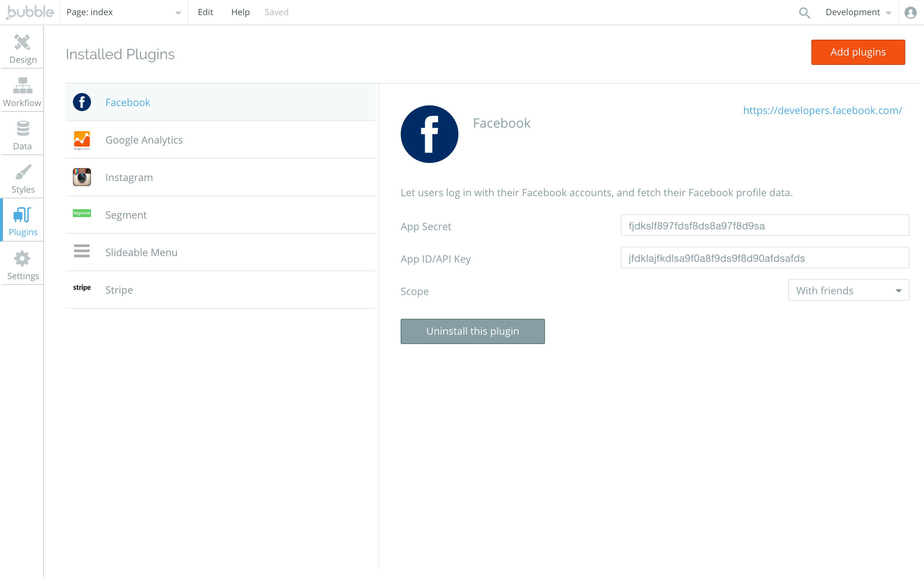Viewport: 924px width, 577px height.
Task: Open the Settings gear icon
Action: pyautogui.click(x=22, y=259)
